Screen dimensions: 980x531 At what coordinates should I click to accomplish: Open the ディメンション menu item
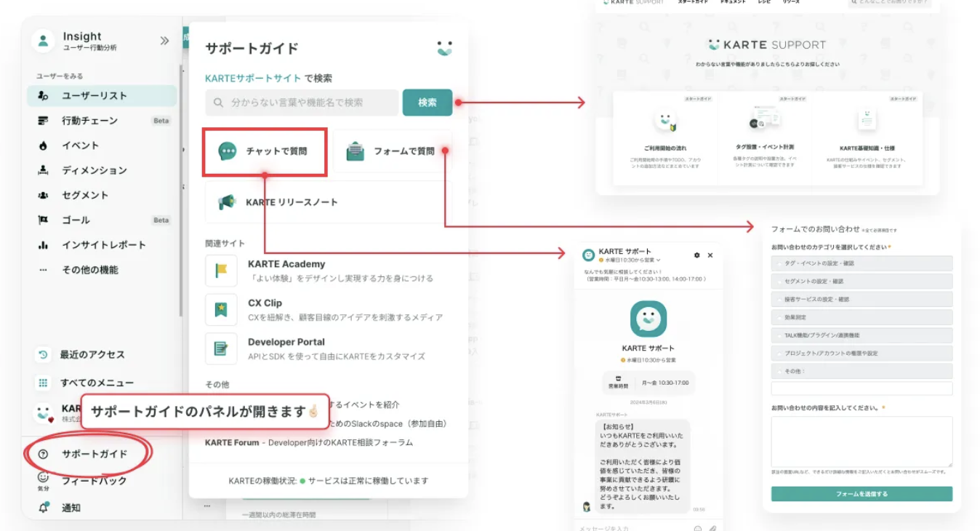click(95, 170)
